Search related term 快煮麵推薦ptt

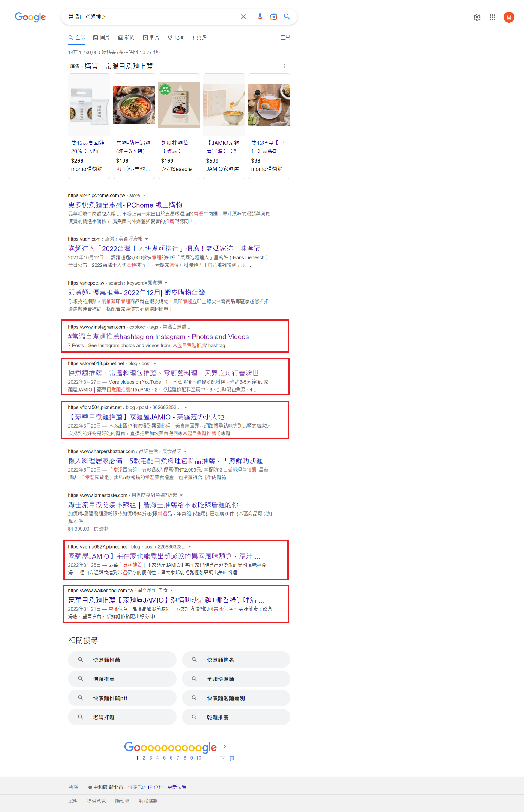122,698
